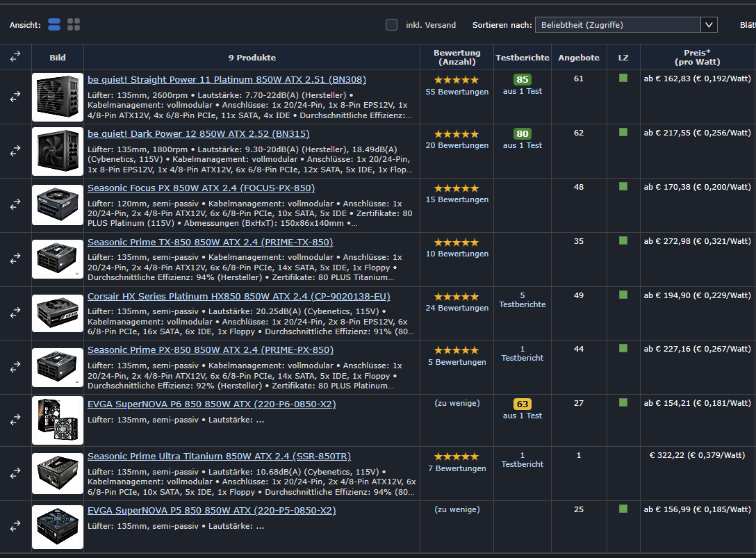
Task: Enable the inkl. Versand checkbox
Action: [391, 24]
